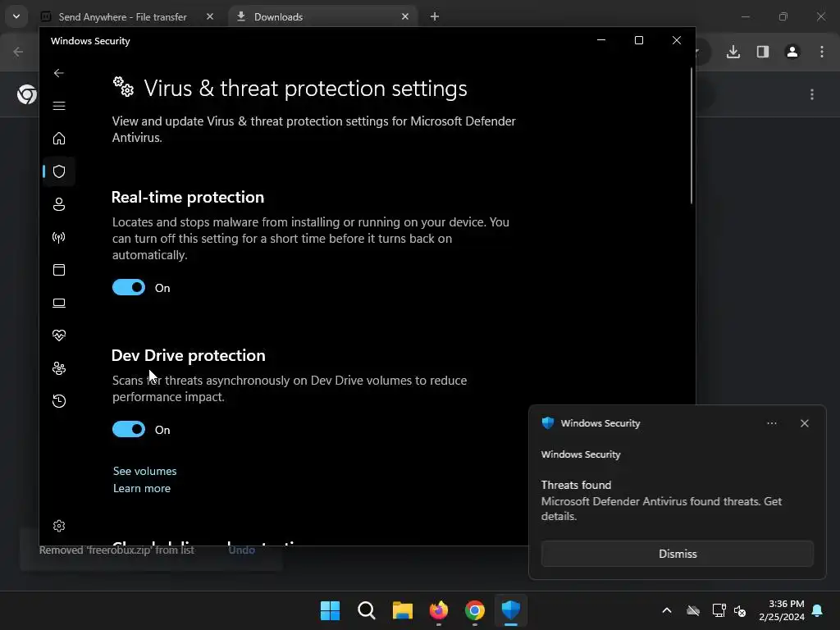Open Home in Windows Security sidebar
This screenshot has height=630, width=840.
[x=59, y=138]
